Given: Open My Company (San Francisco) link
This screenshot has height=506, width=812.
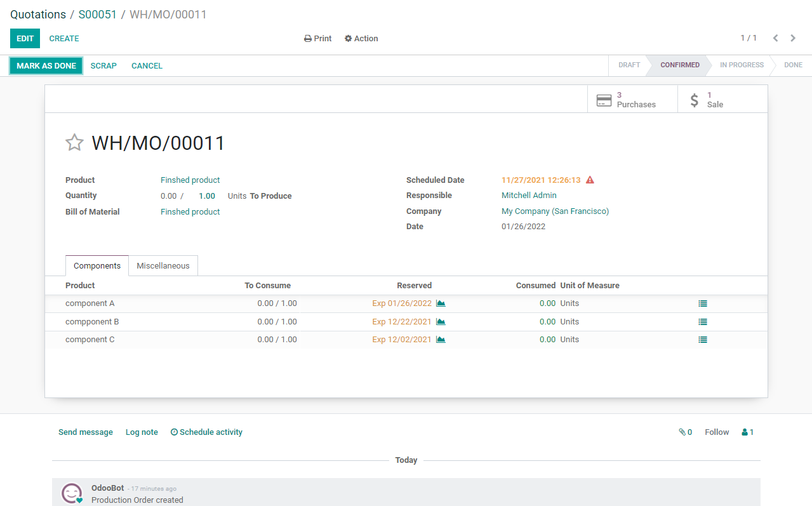Looking at the screenshot, I should (555, 211).
